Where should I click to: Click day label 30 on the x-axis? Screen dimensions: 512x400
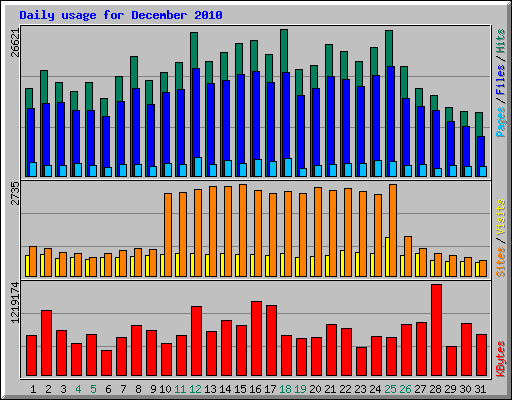coord(465,389)
